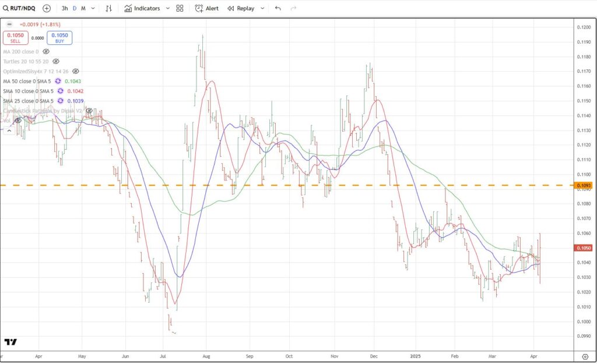597x364 pixels.
Task: Open chart settings gear at bottom right
Action: [585, 356]
